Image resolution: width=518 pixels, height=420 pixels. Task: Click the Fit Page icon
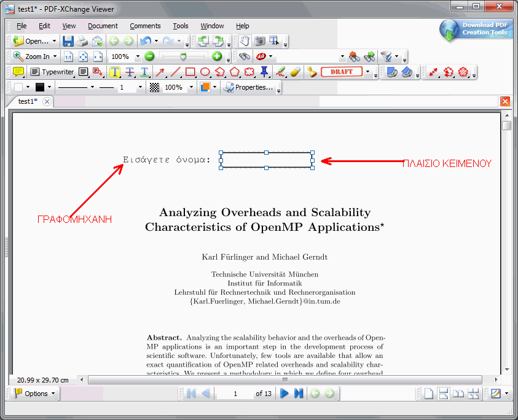pos(83,56)
